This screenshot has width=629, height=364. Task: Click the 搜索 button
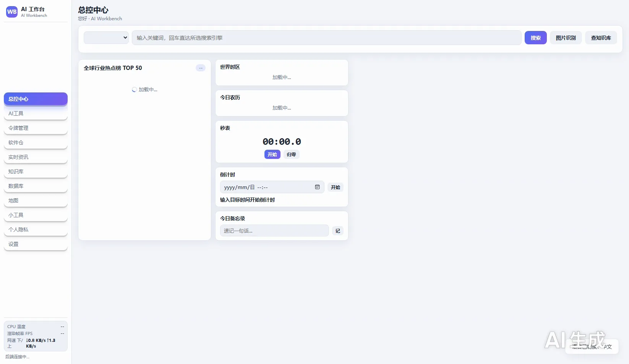536,38
